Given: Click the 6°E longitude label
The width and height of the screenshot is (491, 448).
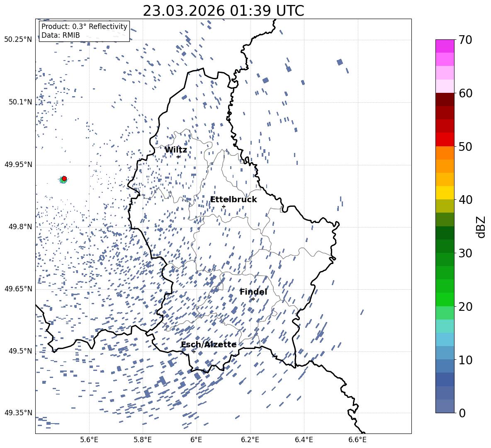Looking at the screenshot, I should 196,440.
